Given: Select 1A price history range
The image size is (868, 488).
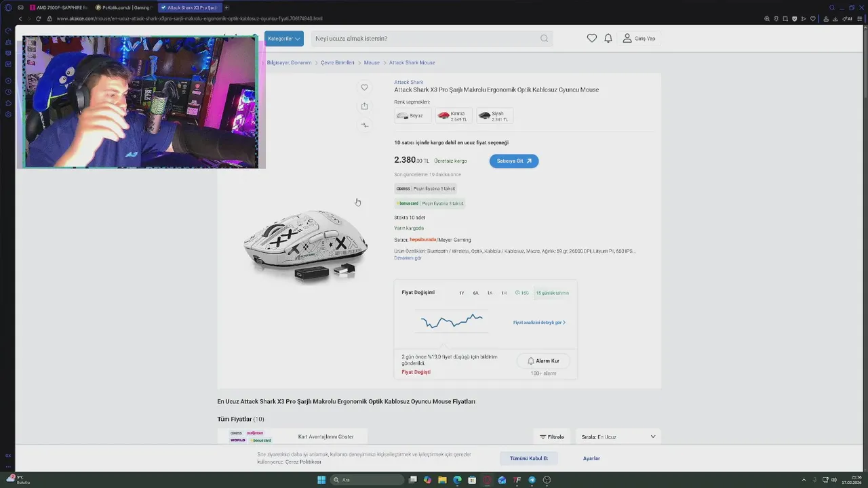Looking at the screenshot, I should point(490,293).
